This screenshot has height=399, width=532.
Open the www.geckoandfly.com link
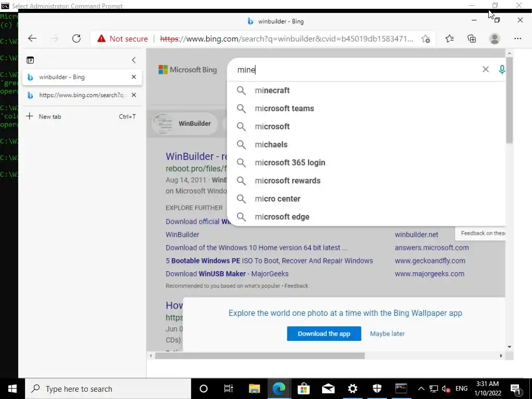click(430, 261)
